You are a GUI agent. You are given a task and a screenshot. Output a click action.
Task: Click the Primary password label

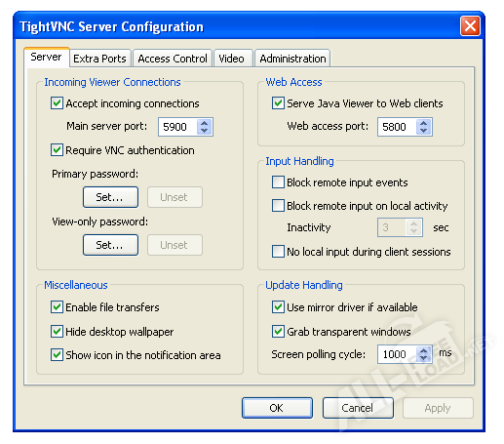[x=95, y=174]
